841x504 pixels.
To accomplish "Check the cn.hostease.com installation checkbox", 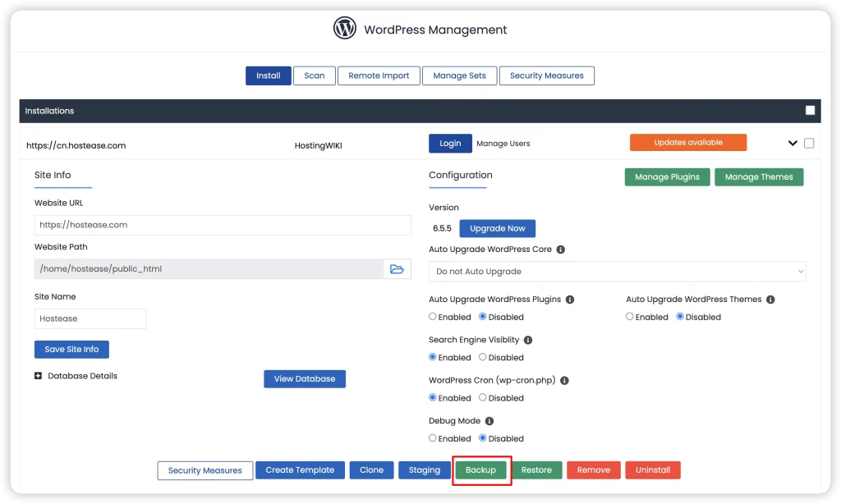I will (x=809, y=144).
